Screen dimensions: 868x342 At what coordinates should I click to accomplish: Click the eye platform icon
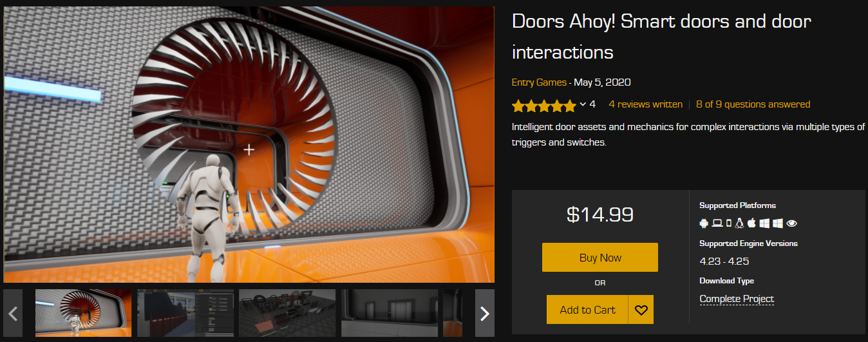click(792, 223)
